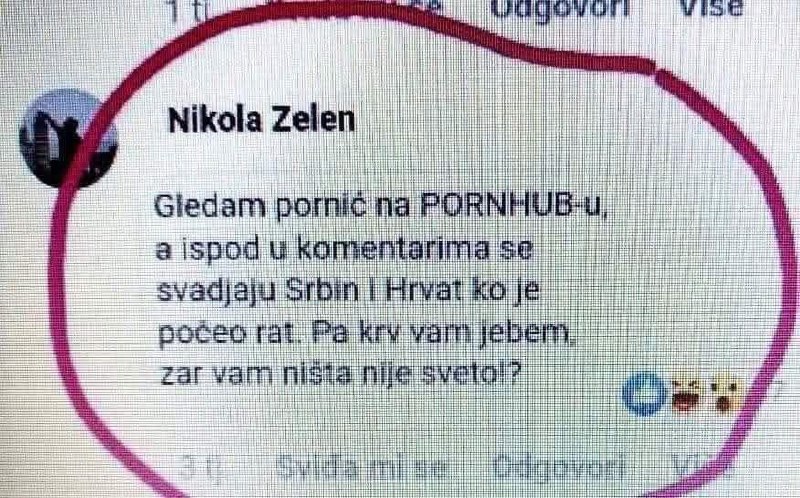
Task: Click the line 'a ispod u komentarima se'
Action: [x=344, y=250]
